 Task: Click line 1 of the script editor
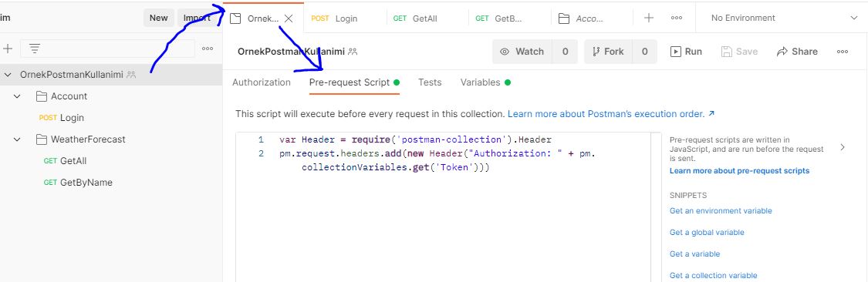tap(415, 139)
